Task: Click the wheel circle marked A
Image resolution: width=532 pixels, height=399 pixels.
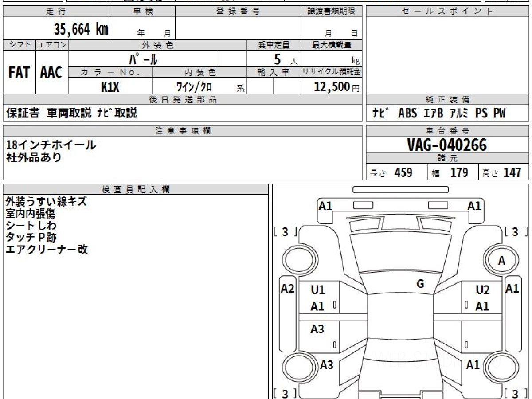Action: [x=501, y=261]
